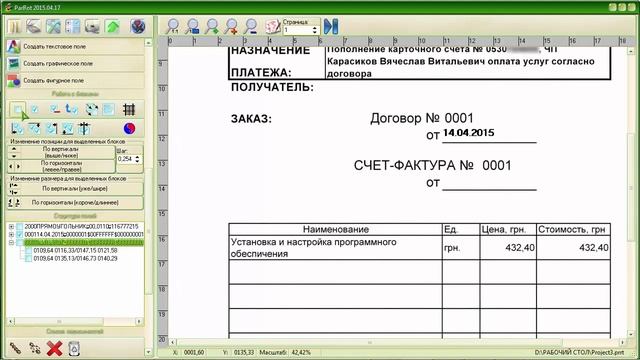The width and height of the screenshot is (640, 360).
Task: Click the align-bottom blocks icon
Action: coord(68,129)
